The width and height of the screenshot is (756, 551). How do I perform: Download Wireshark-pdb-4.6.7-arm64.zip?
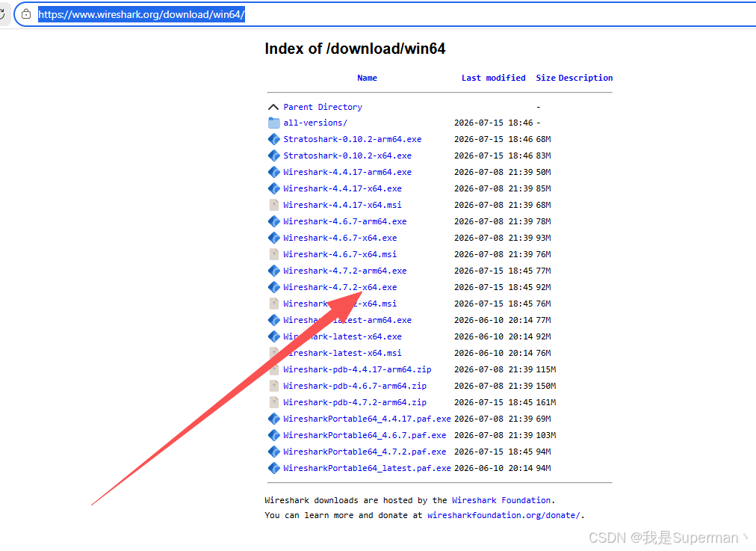[354, 386]
